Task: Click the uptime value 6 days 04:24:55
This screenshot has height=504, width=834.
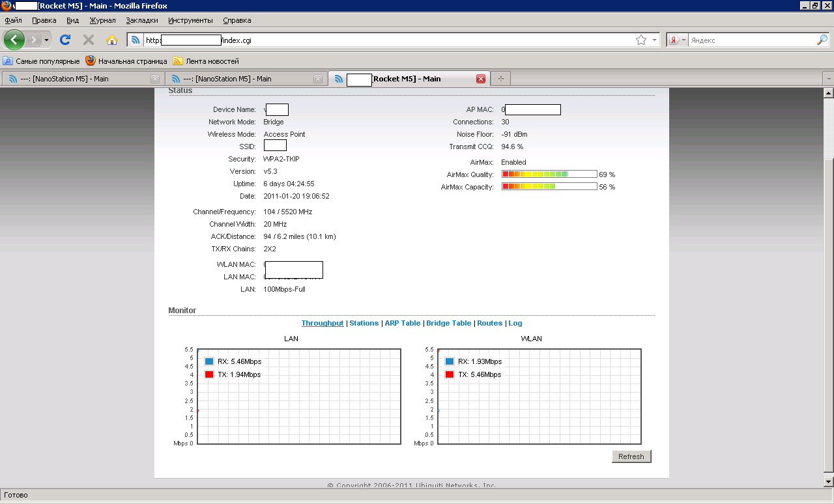Action: (x=289, y=184)
